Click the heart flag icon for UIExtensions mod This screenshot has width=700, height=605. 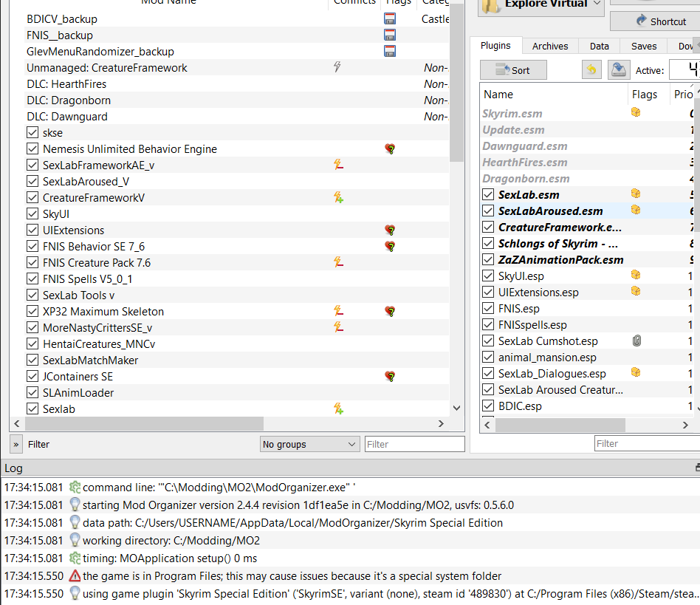pos(390,230)
